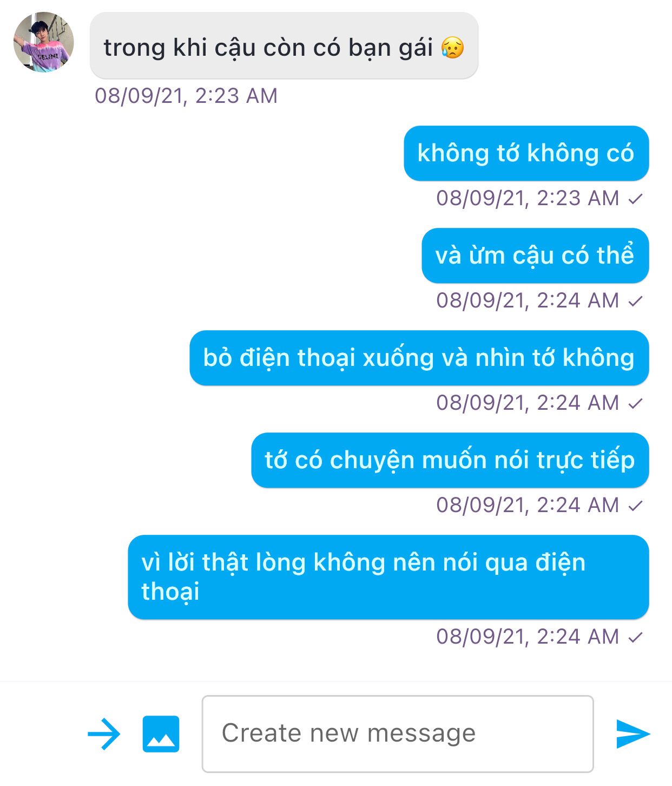Select the "tớ có chuyện muốn nói trực tiếp" bubble
The height and width of the screenshot is (786, 672).
tap(450, 460)
